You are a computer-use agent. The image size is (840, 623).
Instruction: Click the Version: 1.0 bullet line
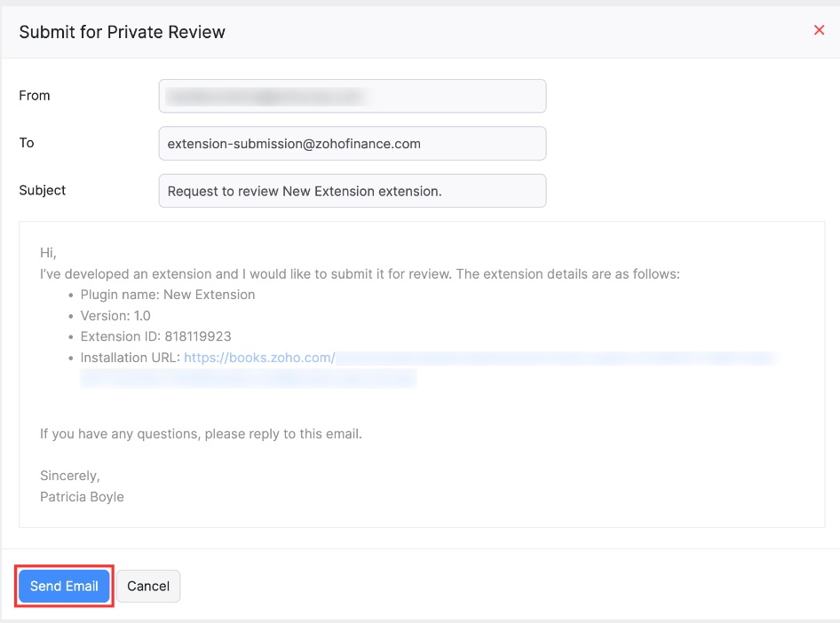click(x=115, y=316)
